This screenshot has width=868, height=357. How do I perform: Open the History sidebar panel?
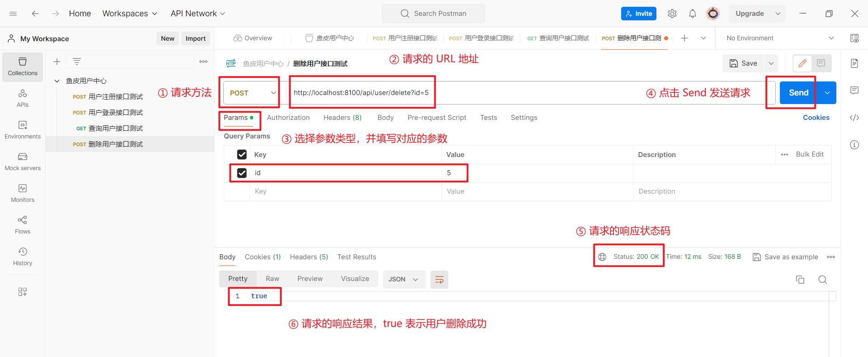tap(23, 257)
